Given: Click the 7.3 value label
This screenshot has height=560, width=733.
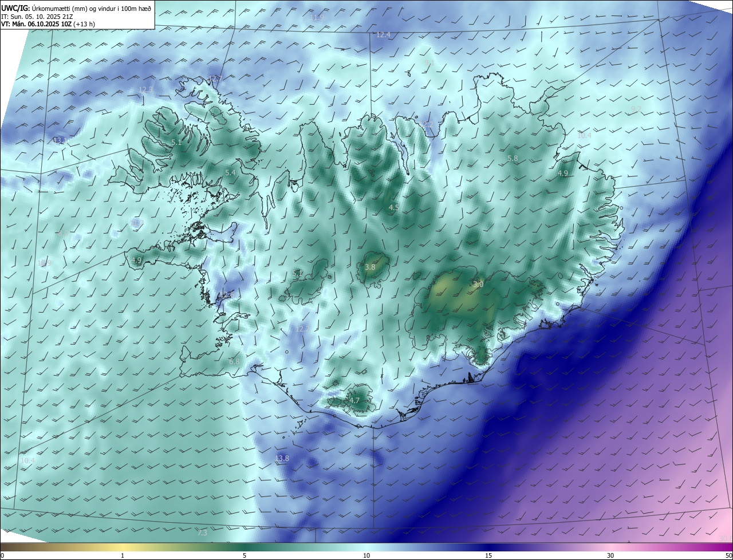Looking at the screenshot, I should [x=202, y=533].
